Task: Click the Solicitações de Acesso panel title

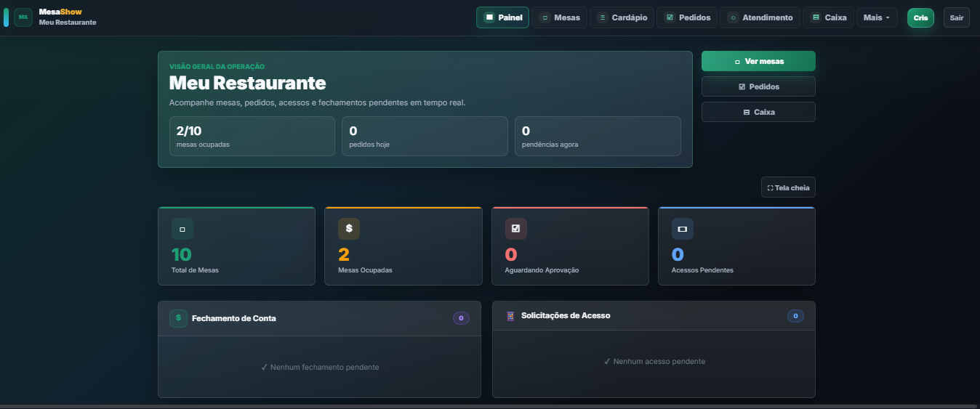Action: pos(566,316)
